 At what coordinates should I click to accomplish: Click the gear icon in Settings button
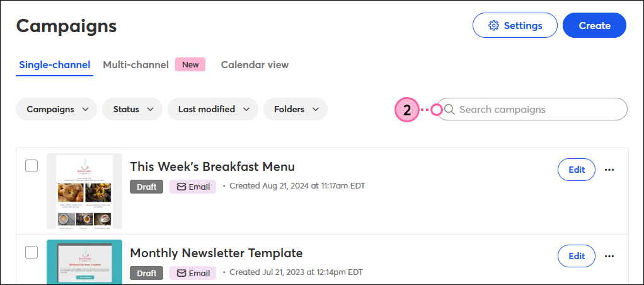[493, 25]
